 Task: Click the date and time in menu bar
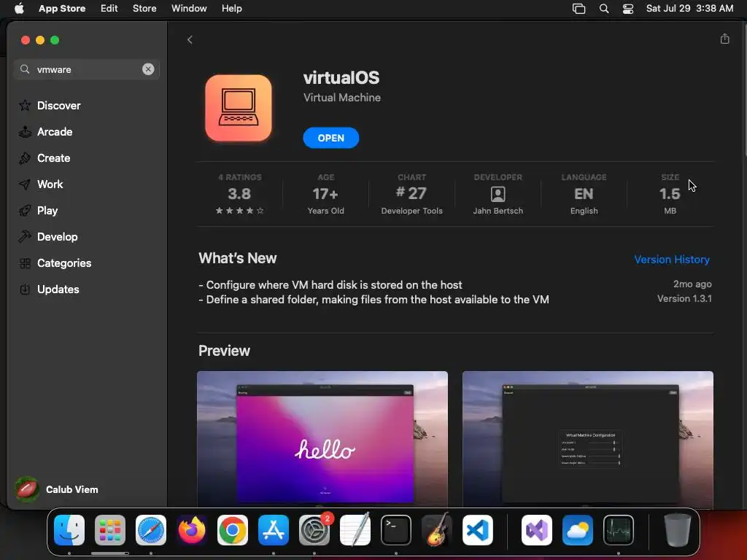pyautogui.click(x=689, y=8)
